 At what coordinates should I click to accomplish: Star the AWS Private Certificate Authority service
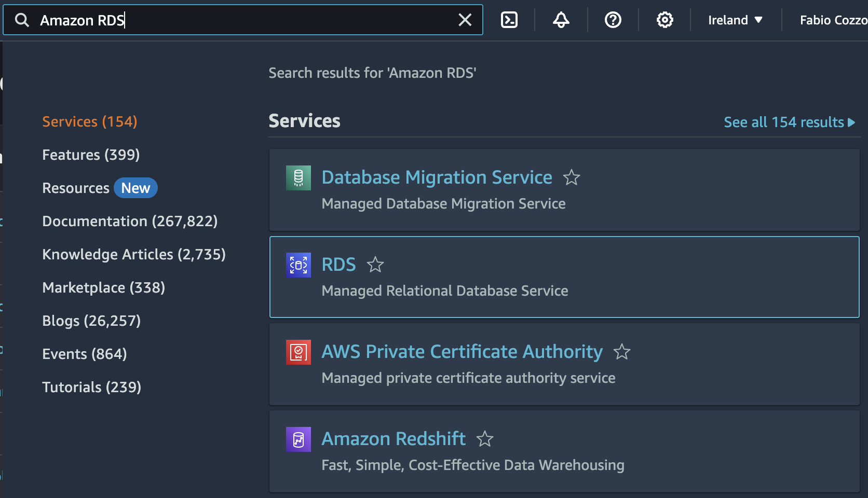tap(622, 352)
